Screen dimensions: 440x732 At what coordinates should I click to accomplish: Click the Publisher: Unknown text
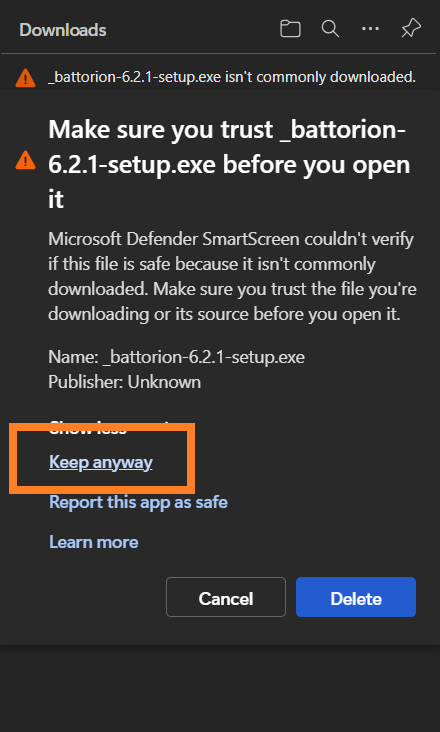125,382
